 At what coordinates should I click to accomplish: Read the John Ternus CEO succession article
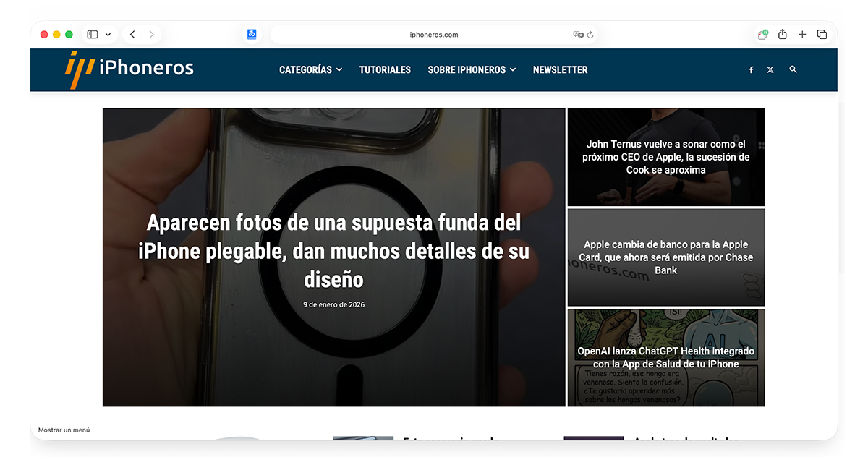(x=665, y=157)
